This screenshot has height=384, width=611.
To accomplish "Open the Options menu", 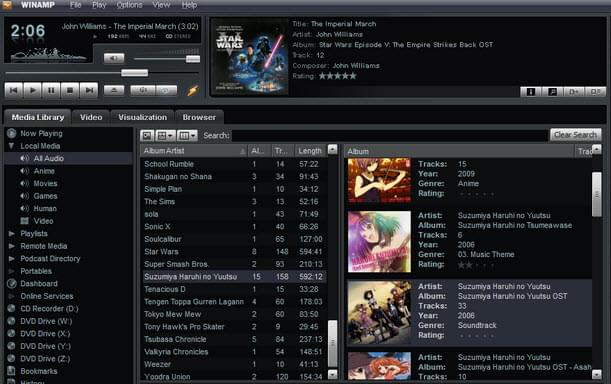I will pyautogui.click(x=129, y=5).
